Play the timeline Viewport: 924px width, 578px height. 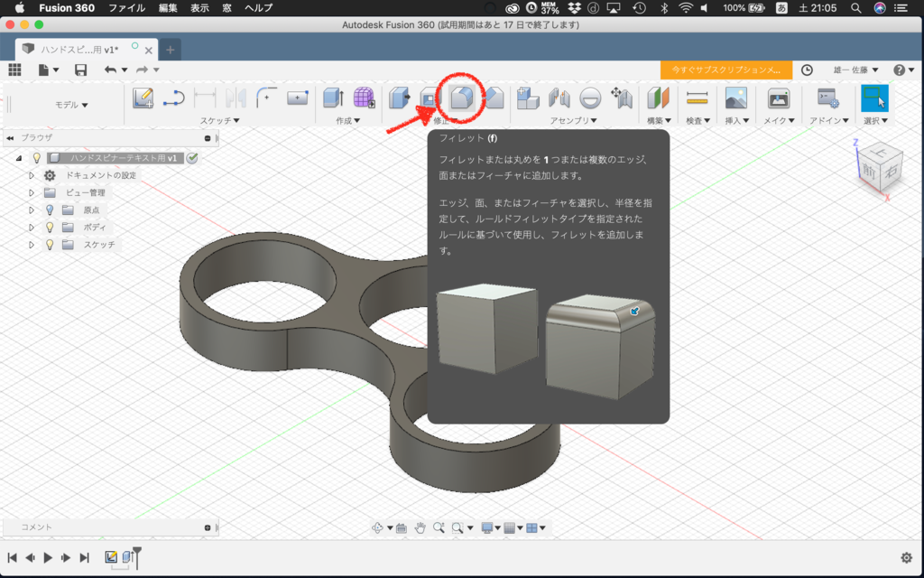click(49, 557)
